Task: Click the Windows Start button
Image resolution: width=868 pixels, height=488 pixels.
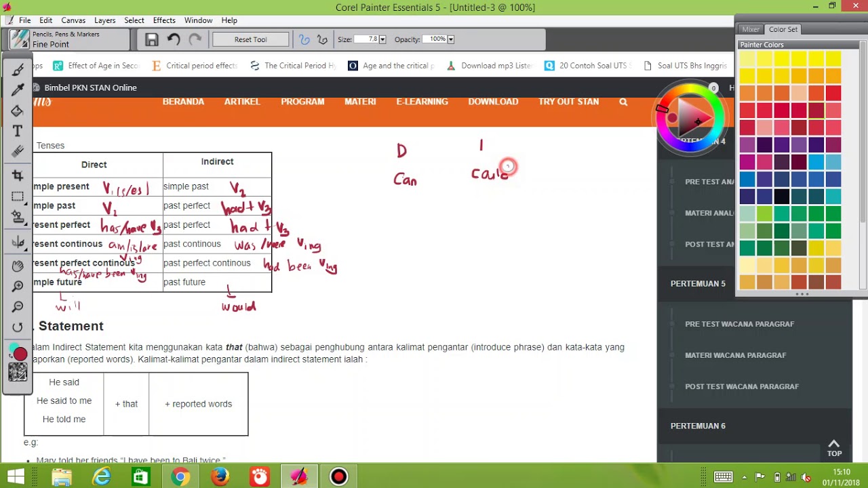Action: (x=15, y=476)
